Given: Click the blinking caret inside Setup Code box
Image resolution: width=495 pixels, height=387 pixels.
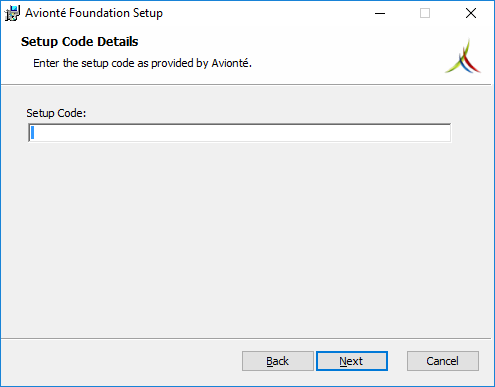Looking at the screenshot, I should click(32, 133).
